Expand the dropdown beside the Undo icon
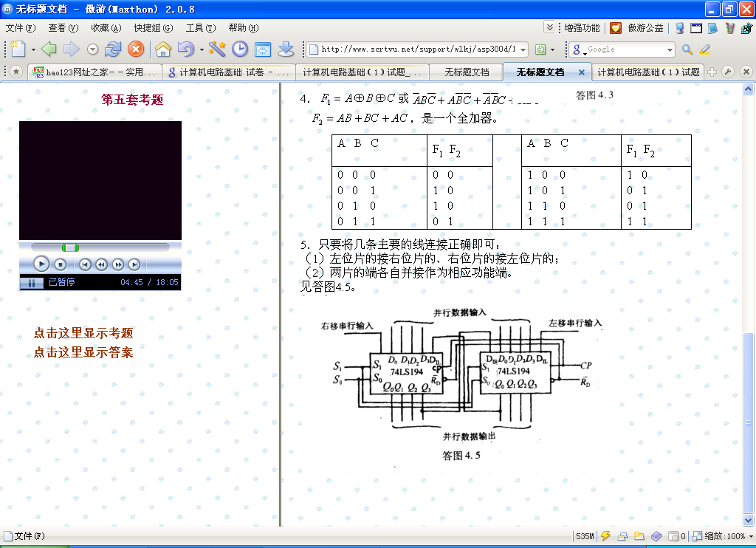 [x=202, y=49]
